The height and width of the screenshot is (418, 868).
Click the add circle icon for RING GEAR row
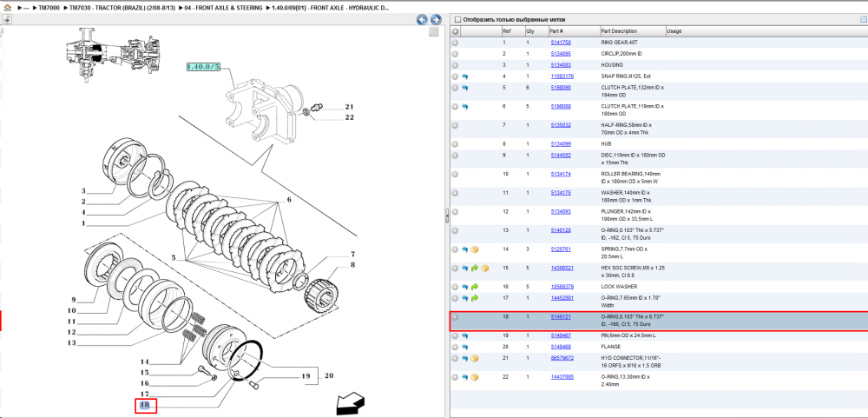pos(455,43)
